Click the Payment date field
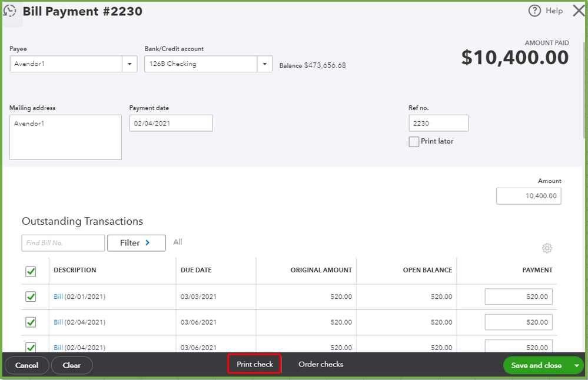 click(x=171, y=123)
